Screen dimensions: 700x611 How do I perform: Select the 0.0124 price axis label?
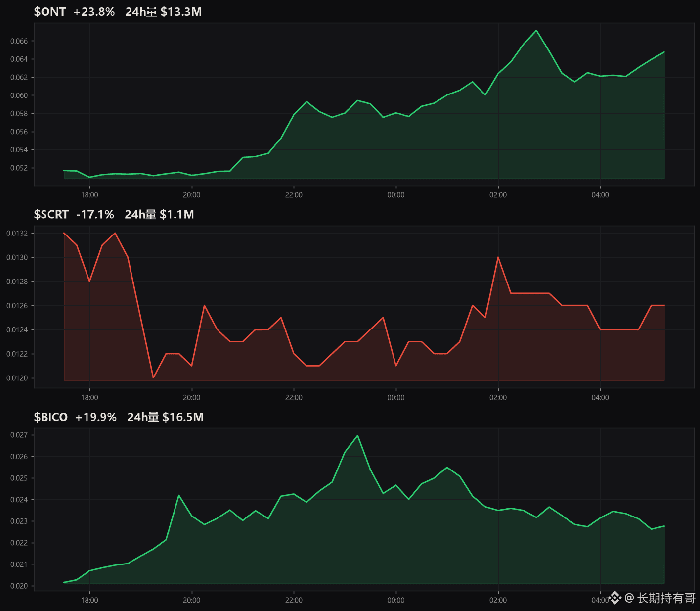(17, 330)
